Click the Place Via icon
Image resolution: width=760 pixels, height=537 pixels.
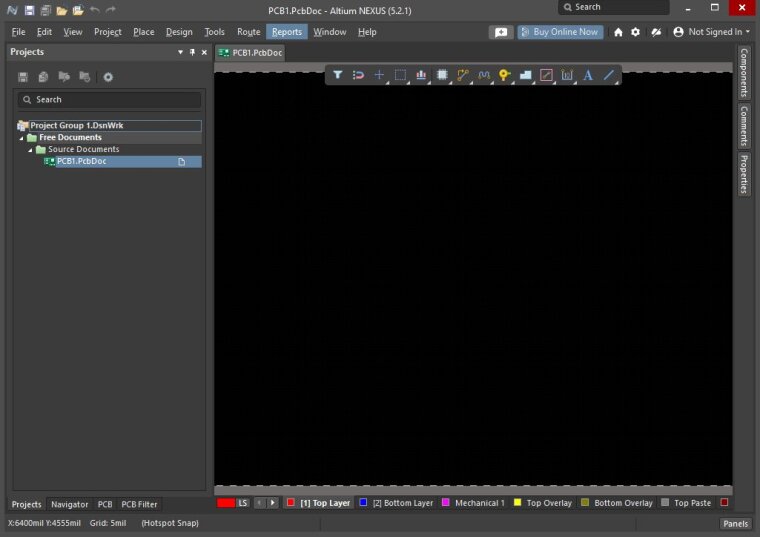pyautogui.click(x=504, y=75)
